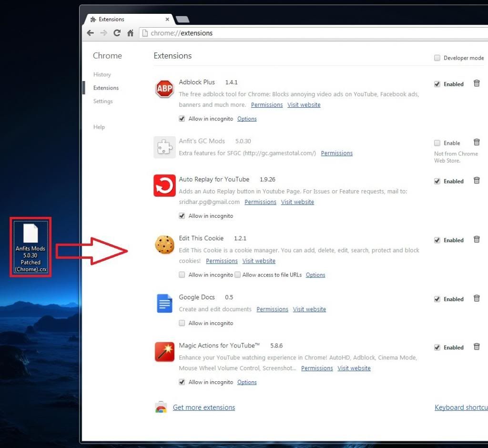The width and height of the screenshot is (488, 448).
Task: Check Allow in incognito for Edit This Cookie
Action: click(x=182, y=275)
